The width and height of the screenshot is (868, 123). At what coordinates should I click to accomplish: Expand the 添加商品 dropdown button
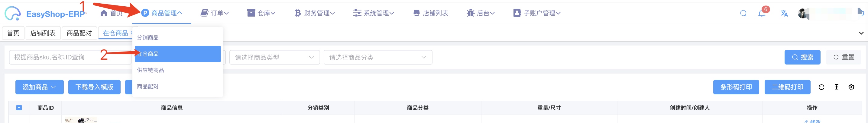(39, 87)
